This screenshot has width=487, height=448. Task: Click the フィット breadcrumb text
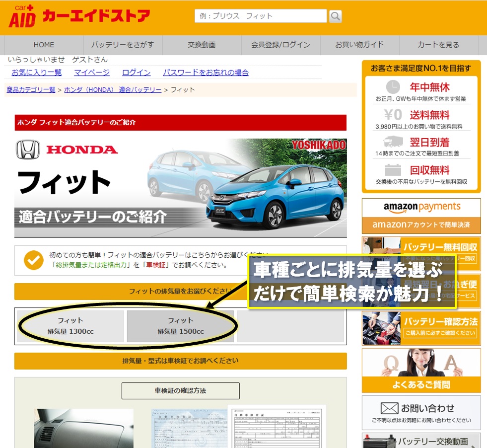point(183,90)
